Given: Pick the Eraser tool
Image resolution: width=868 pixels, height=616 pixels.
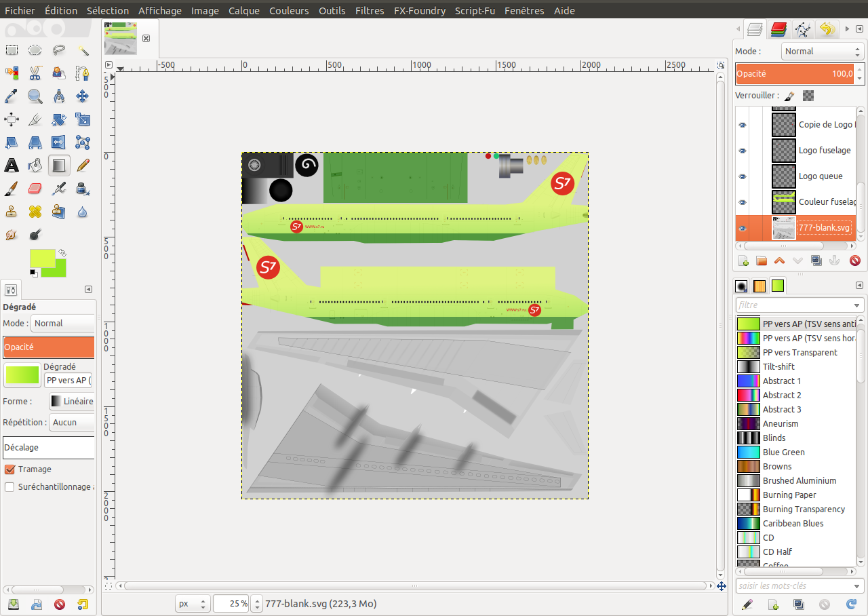Looking at the screenshot, I should 35,188.
